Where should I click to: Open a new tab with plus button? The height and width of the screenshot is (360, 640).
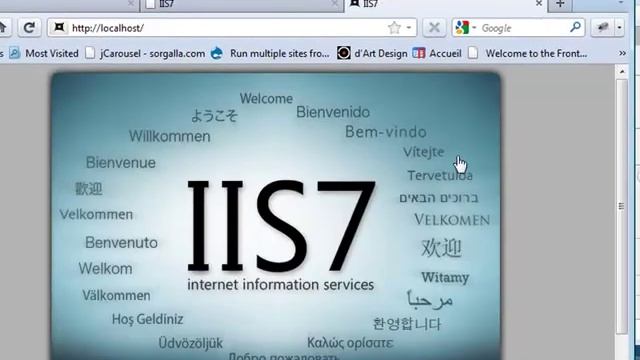click(x=560, y=4)
